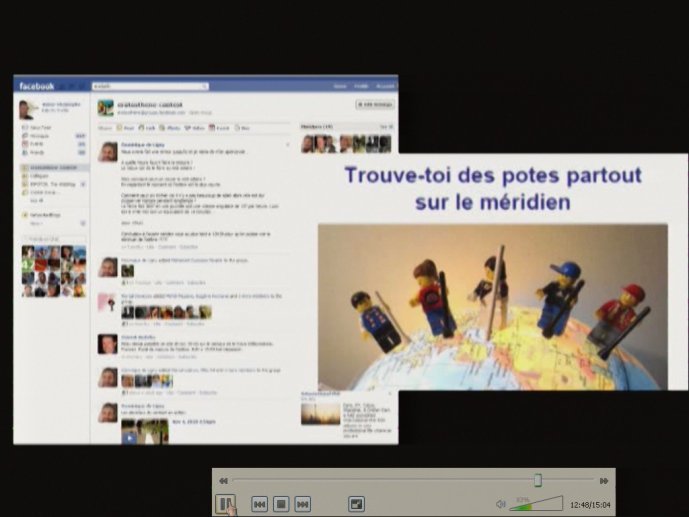Open Friends in the left sidebar
689x517 pixels.
coord(37,152)
